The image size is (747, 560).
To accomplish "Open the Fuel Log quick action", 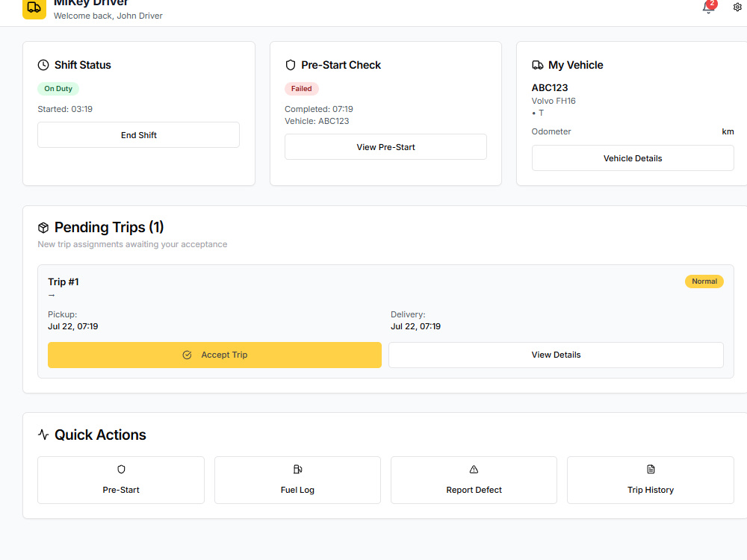I will pos(298,480).
